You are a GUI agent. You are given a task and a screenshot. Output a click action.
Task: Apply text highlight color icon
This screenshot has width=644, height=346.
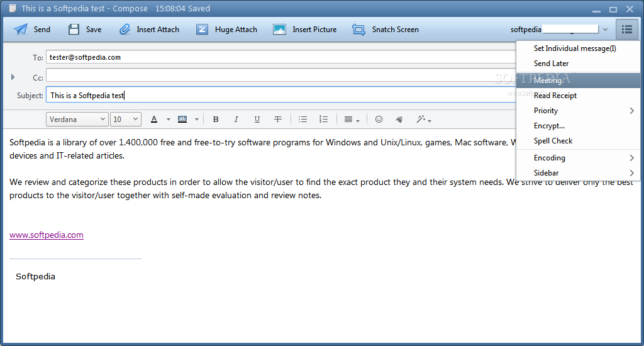pos(182,119)
